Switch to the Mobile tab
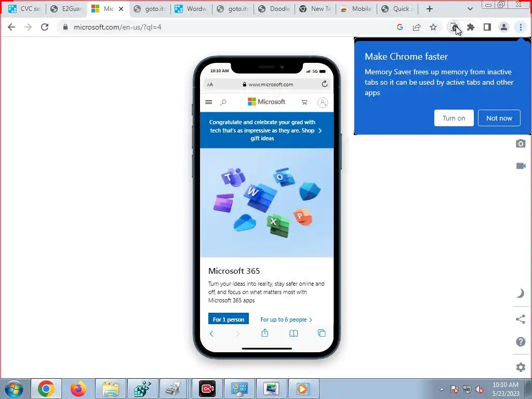 [356, 9]
